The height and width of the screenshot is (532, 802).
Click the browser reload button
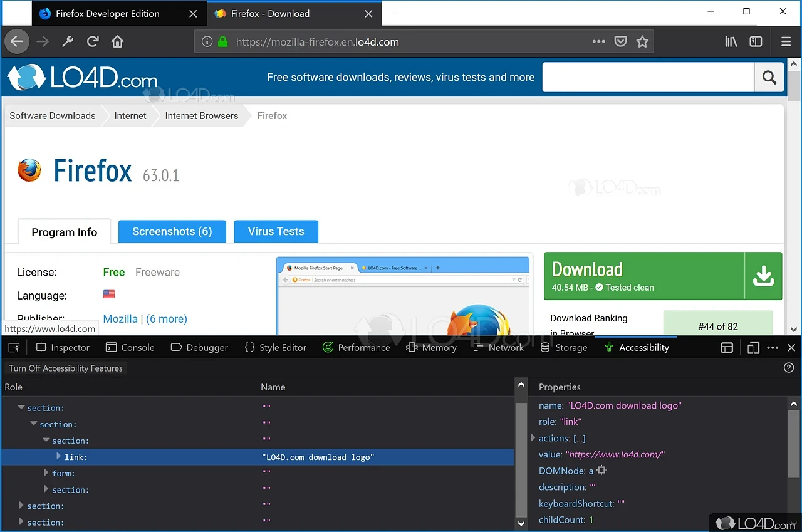point(93,42)
